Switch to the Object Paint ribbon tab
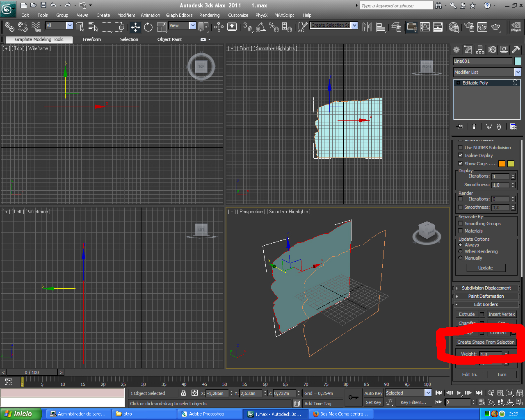The height and width of the screenshot is (420, 525). [x=170, y=39]
